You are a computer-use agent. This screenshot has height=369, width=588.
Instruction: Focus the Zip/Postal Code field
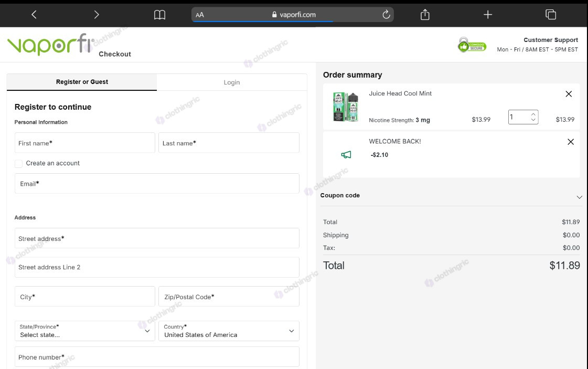(x=229, y=297)
